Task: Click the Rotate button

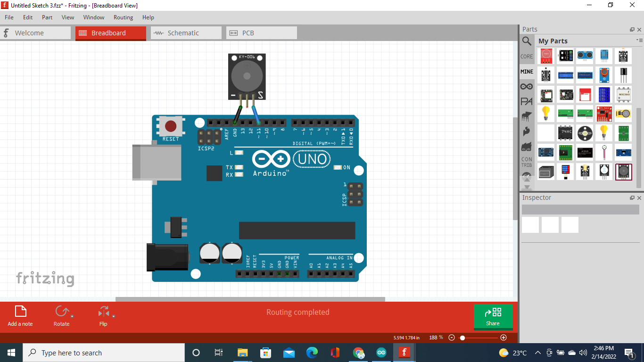Action: point(61,316)
